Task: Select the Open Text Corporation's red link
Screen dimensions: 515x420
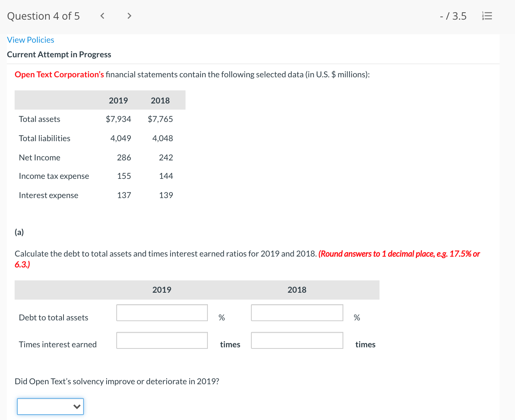Action: pyautogui.click(x=59, y=74)
